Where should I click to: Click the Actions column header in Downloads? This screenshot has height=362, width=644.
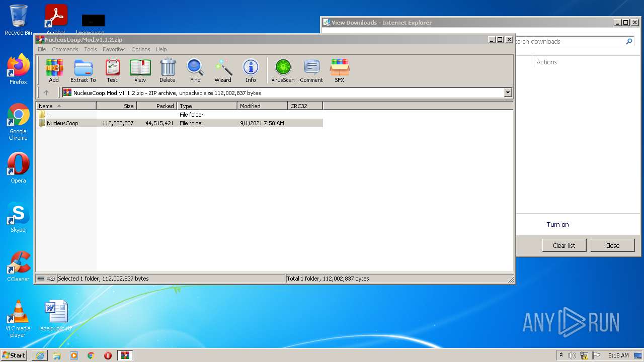click(546, 62)
